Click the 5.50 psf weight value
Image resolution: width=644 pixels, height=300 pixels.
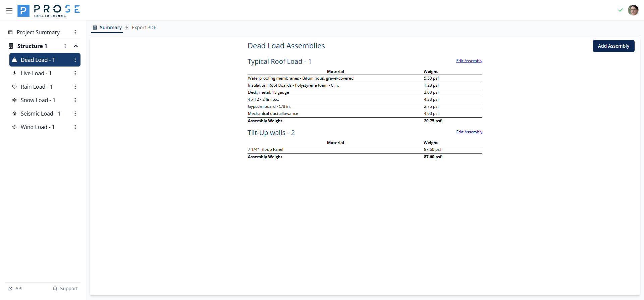(x=431, y=78)
